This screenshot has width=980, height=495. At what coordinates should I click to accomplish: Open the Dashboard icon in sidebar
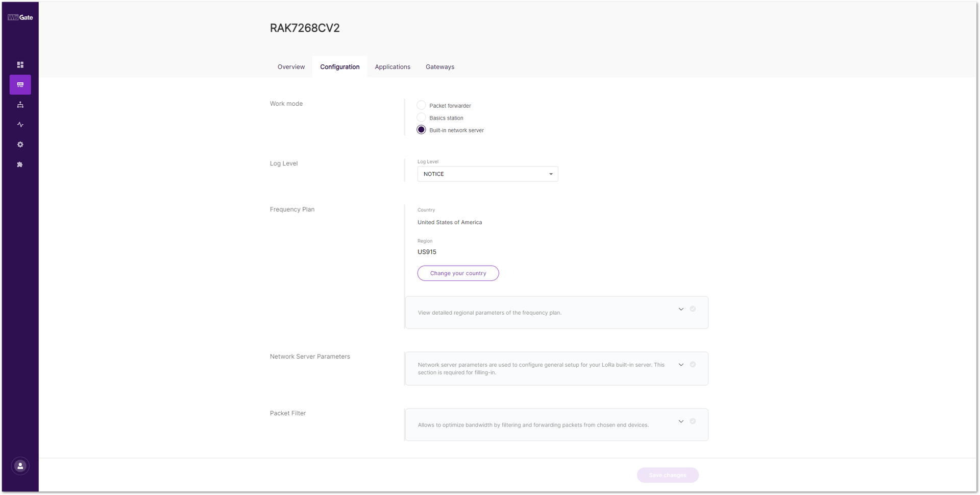[20, 65]
